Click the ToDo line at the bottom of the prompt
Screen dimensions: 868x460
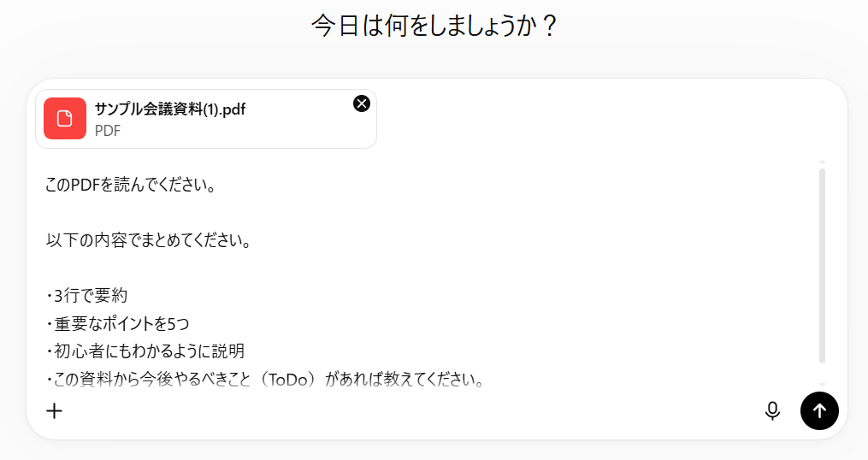(x=266, y=379)
